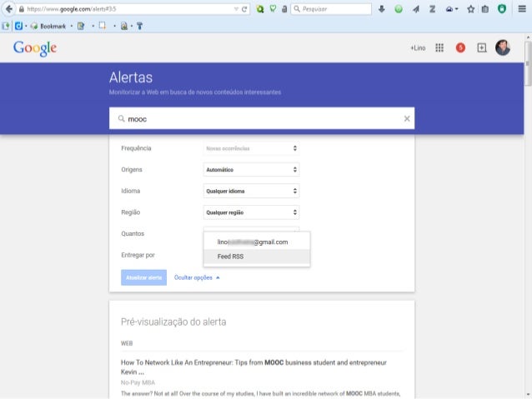
Task: Click the notepad icon in the bookmarks toolbar
Action: click(81, 26)
